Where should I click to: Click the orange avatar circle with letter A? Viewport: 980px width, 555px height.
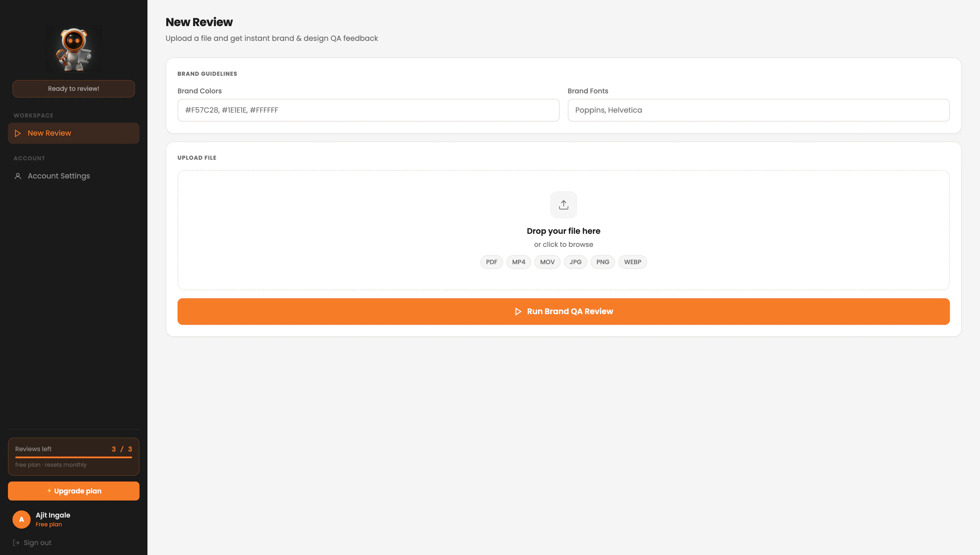(21, 519)
